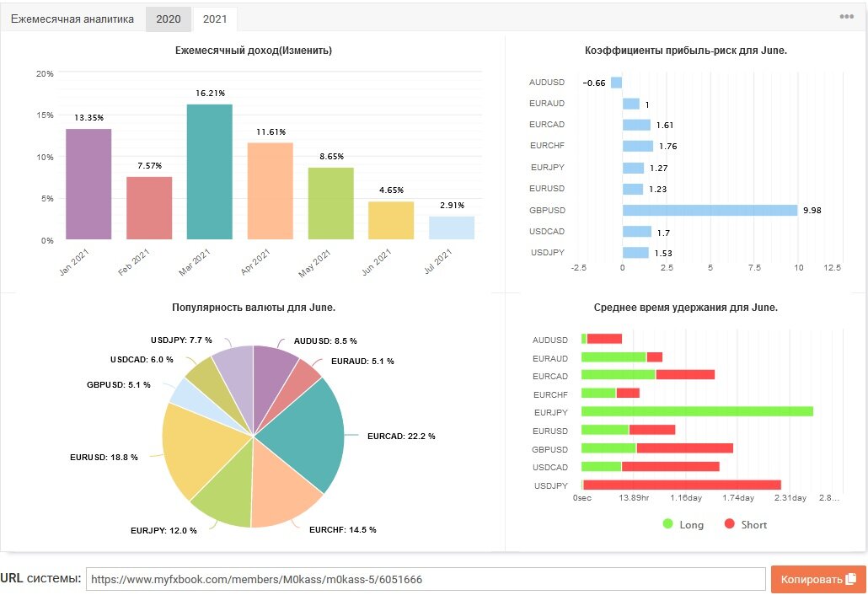This screenshot has width=868, height=595.
Task: Focus the system URL input field
Action: [425, 579]
